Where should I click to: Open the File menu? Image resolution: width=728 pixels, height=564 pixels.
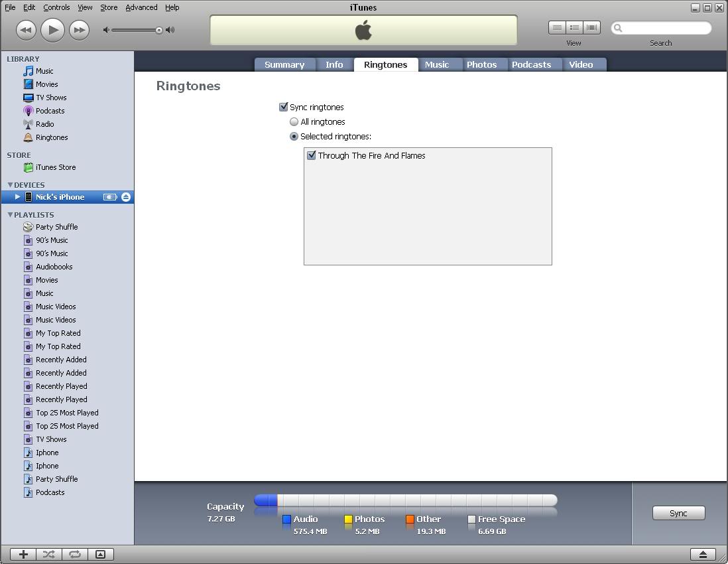coord(10,7)
